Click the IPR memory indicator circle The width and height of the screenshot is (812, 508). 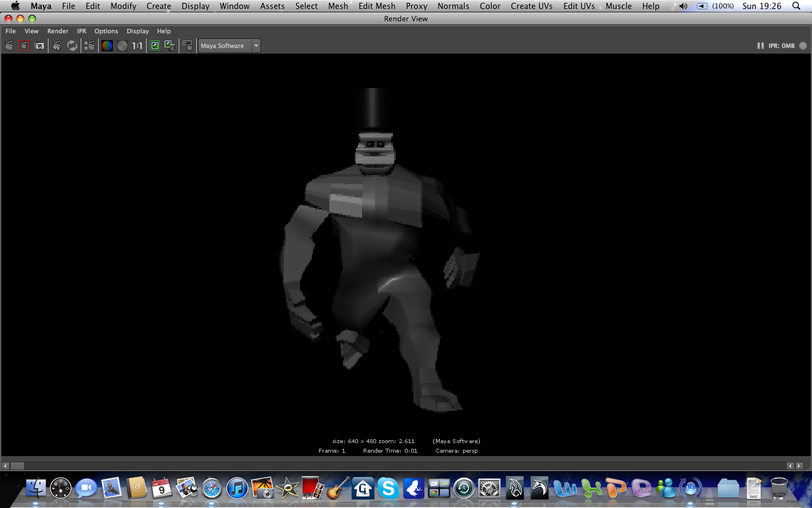(x=803, y=46)
